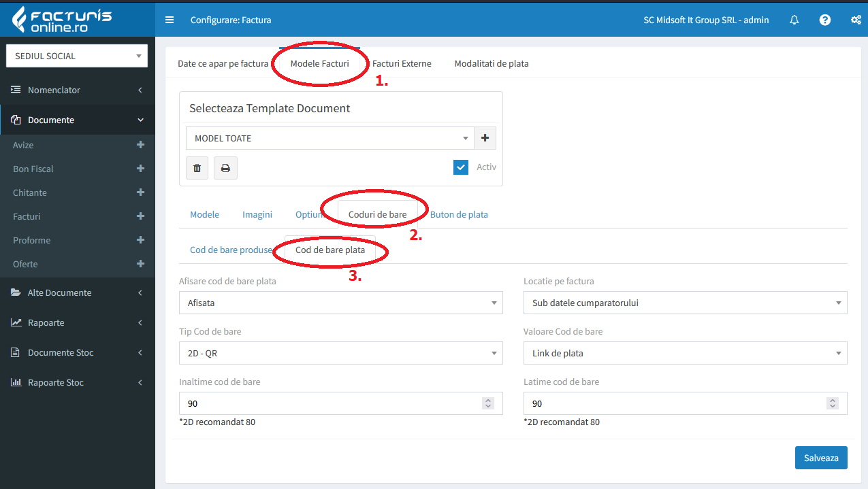This screenshot has width=868, height=489.
Task: Click the Nomenclator list icon
Action: point(16,90)
